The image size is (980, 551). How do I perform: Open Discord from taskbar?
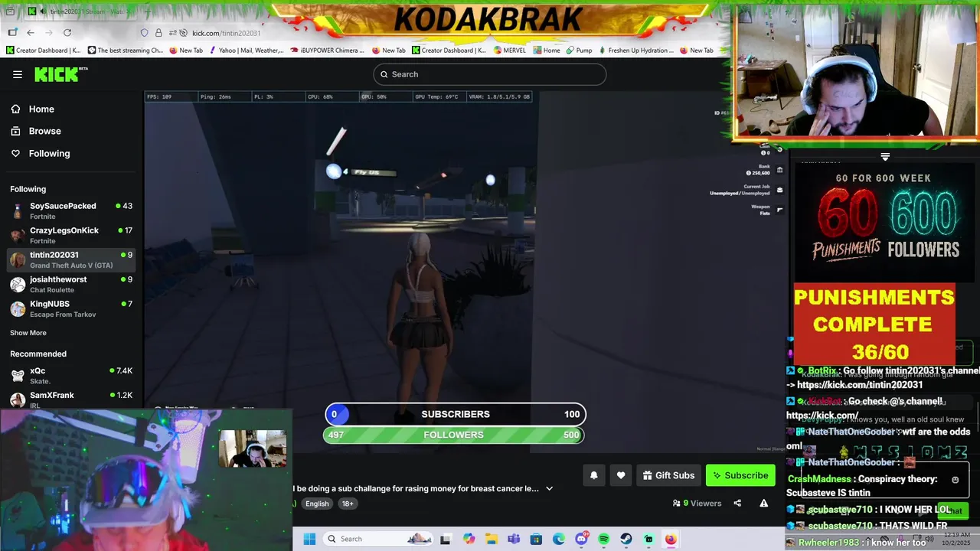(581, 539)
